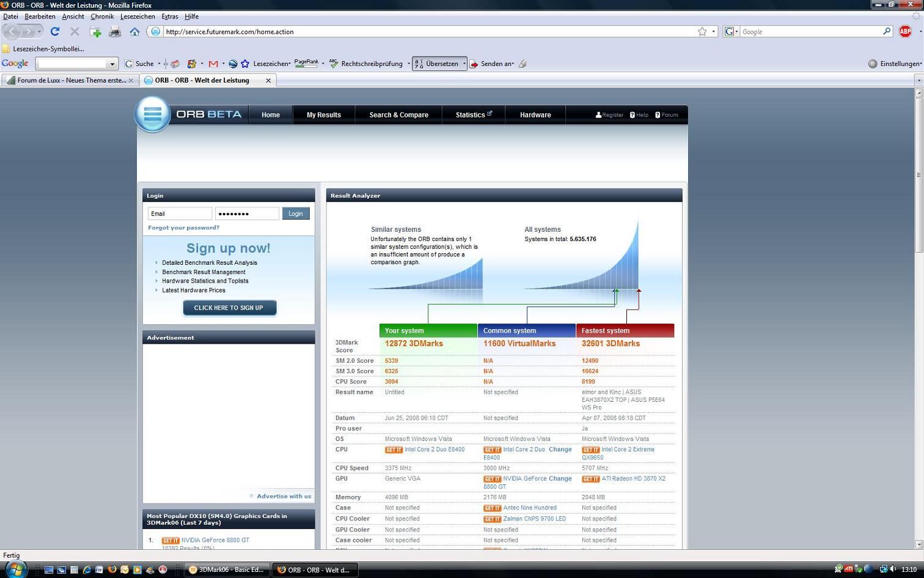Click the ORB round logo icon

pos(152,114)
